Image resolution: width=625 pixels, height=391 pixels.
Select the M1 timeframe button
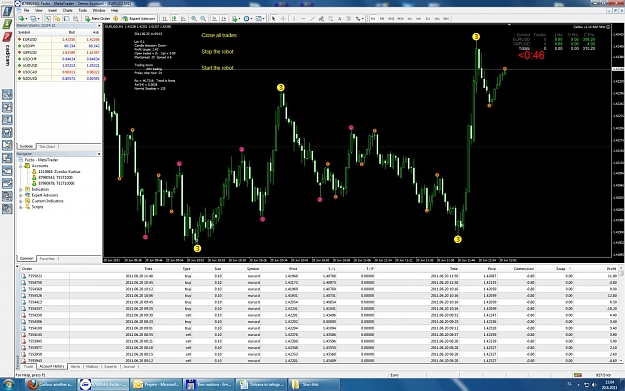coord(373,18)
